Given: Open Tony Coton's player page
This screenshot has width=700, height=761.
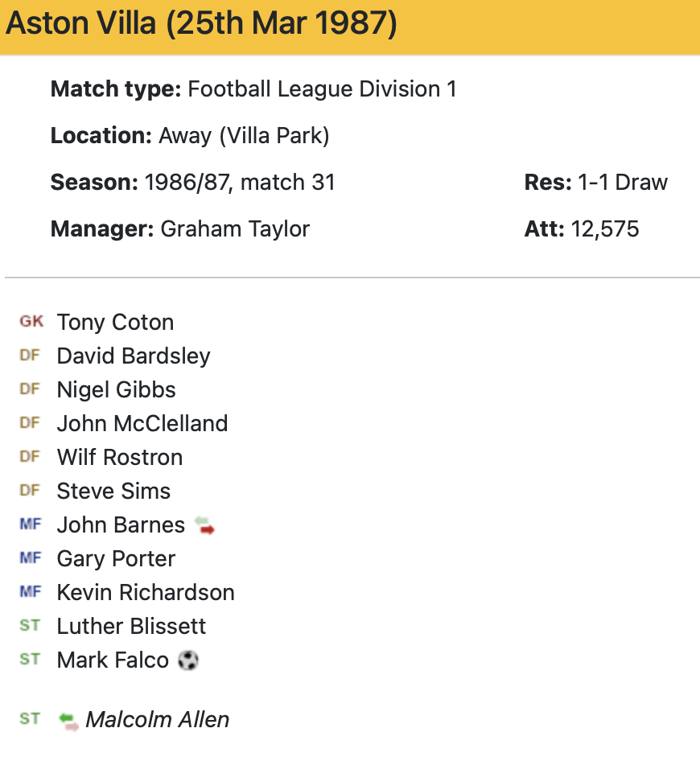Looking at the screenshot, I should pos(115,323).
